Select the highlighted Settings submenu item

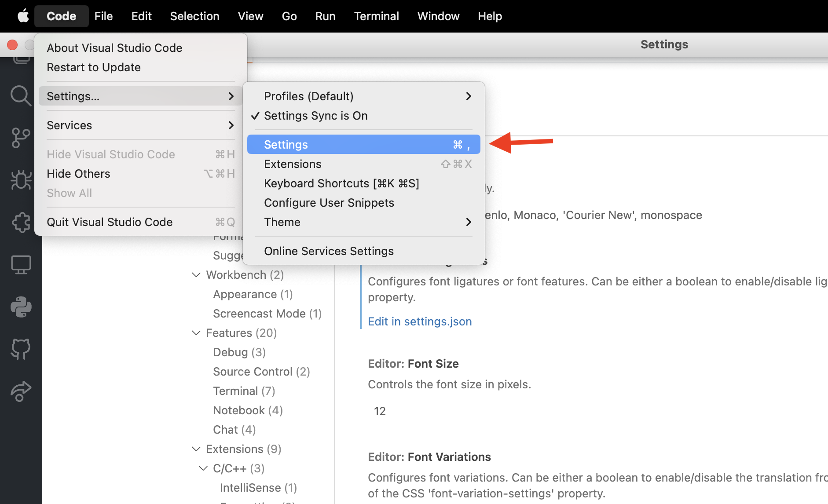(364, 144)
